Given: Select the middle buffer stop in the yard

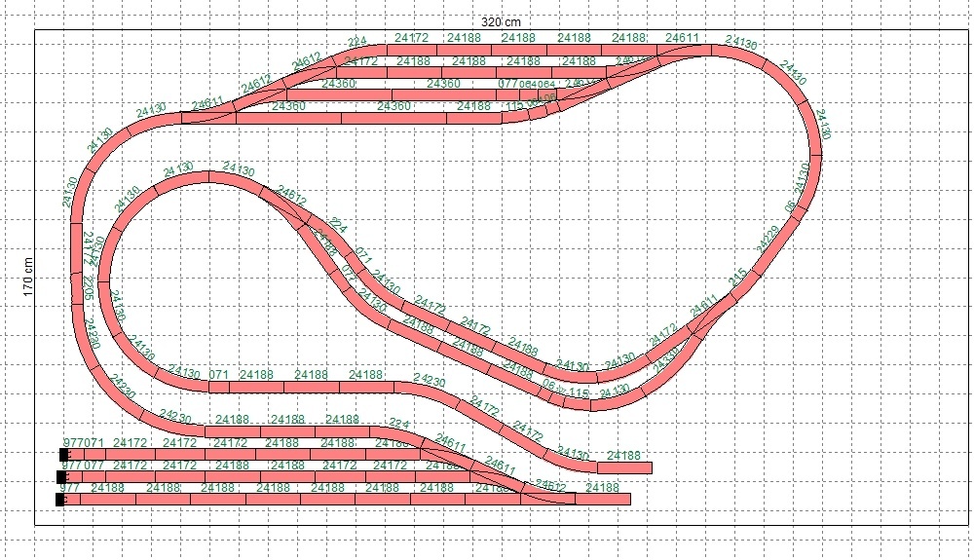Looking at the screenshot, I should 61,476.
